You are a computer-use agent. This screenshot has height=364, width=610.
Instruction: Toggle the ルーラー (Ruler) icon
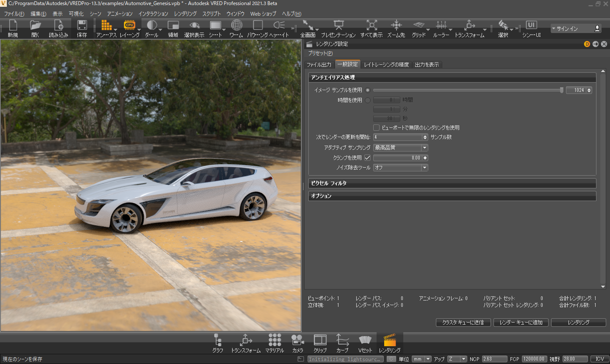441,25
